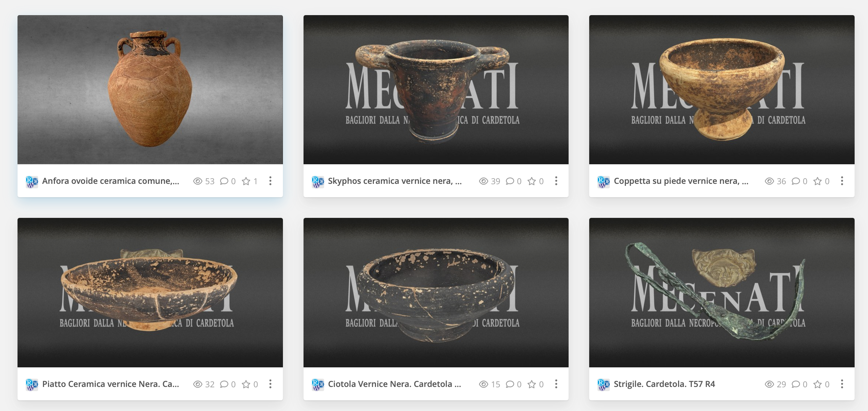Image resolution: width=868 pixels, height=411 pixels.
Task: Like the Skyphos ceramica model with star
Action: point(532,181)
